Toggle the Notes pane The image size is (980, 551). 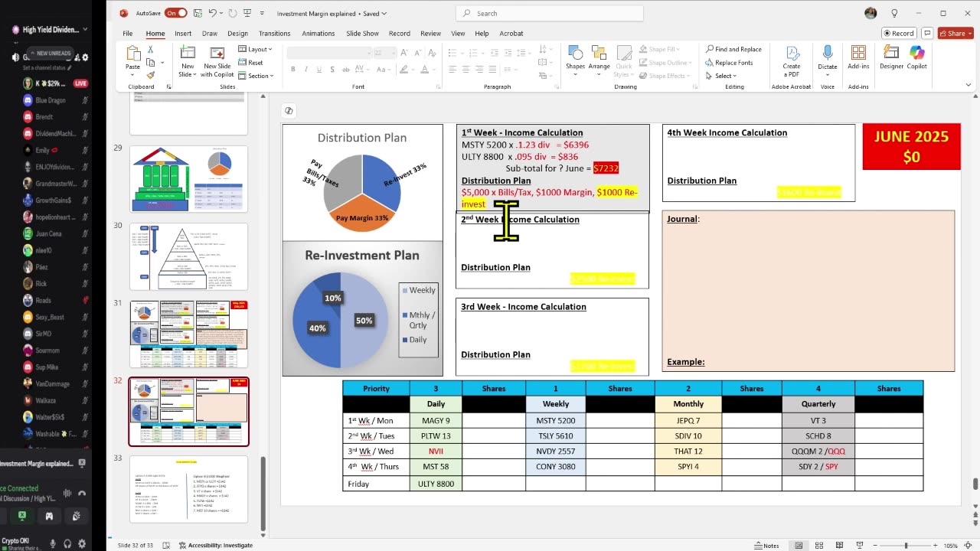coord(766,546)
